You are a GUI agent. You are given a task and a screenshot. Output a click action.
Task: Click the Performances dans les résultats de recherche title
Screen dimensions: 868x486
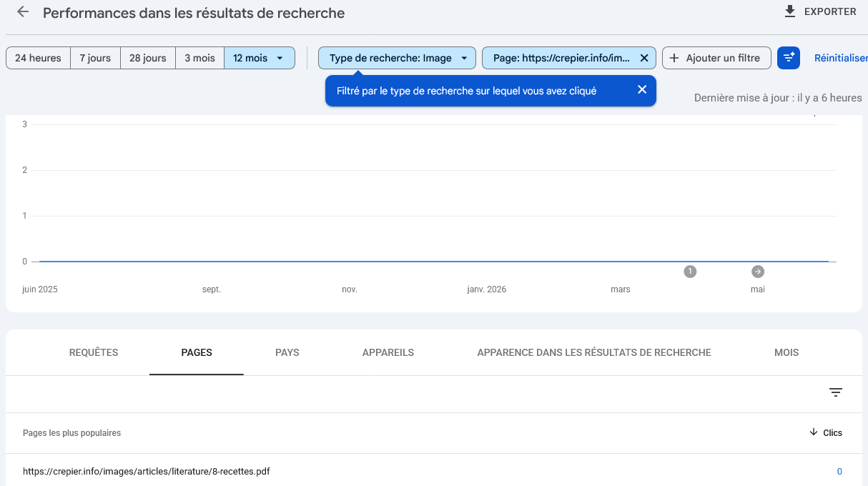(194, 13)
